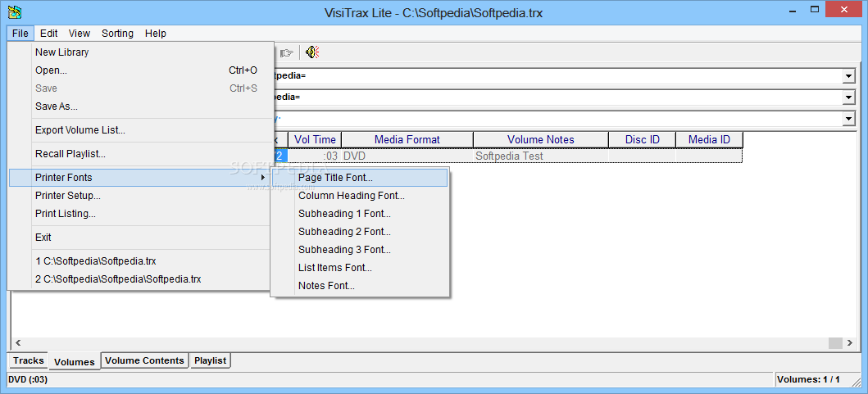Open recent file 1 C:\Softpedia\Softpedia.trx
This screenshot has height=394, width=868.
click(x=141, y=261)
